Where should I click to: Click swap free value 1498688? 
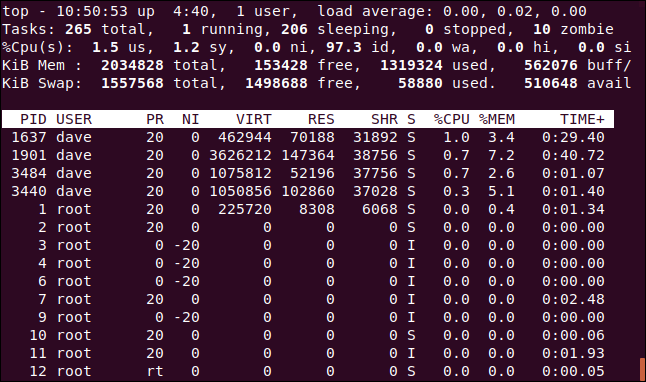coord(276,83)
